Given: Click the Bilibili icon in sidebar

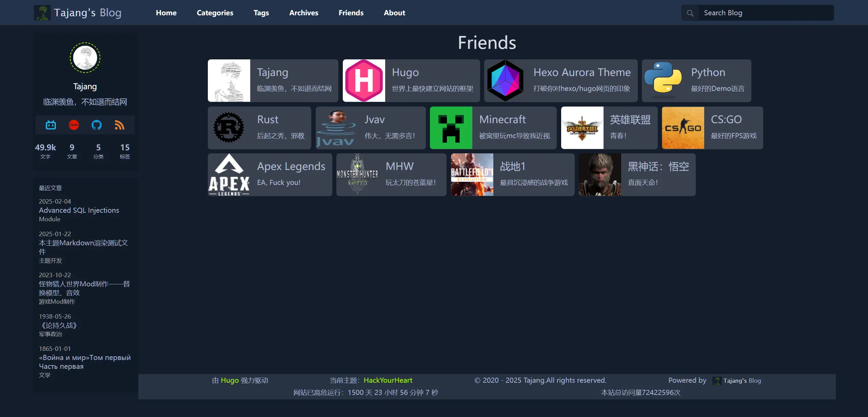Looking at the screenshot, I should click(x=51, y=125).
